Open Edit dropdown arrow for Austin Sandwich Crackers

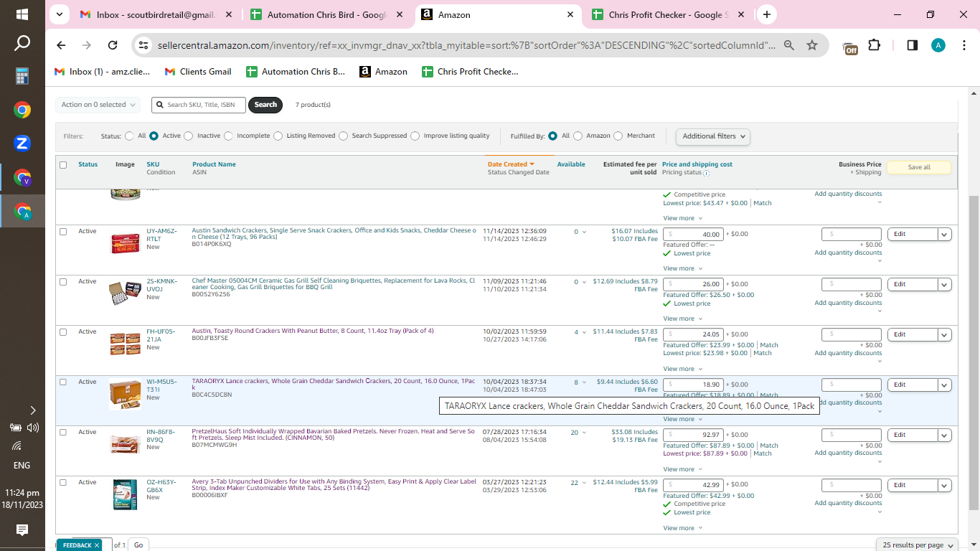pos(945,234)
